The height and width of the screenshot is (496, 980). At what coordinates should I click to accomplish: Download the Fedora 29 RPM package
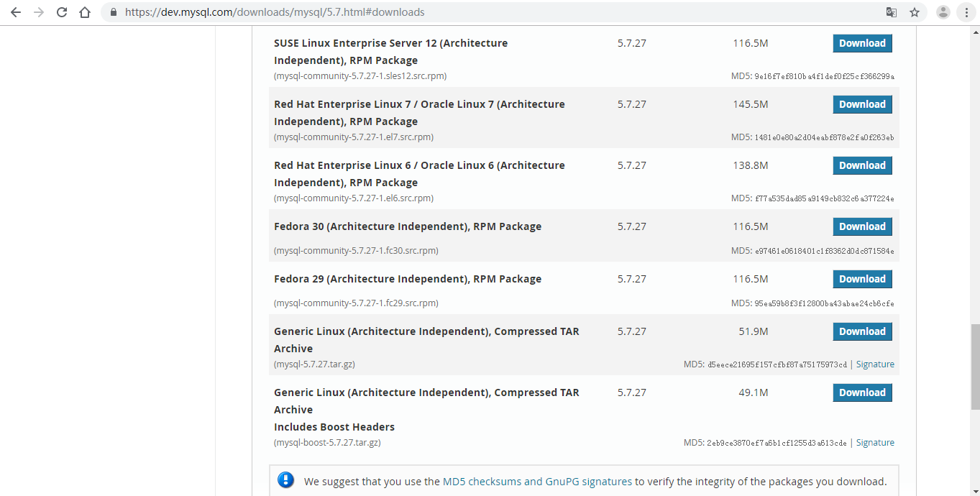pyautogui.click(x=863, y=279)
